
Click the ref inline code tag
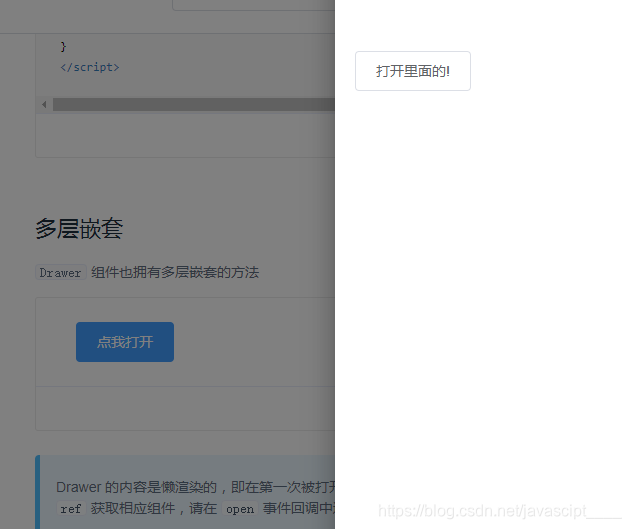point(71,508)
